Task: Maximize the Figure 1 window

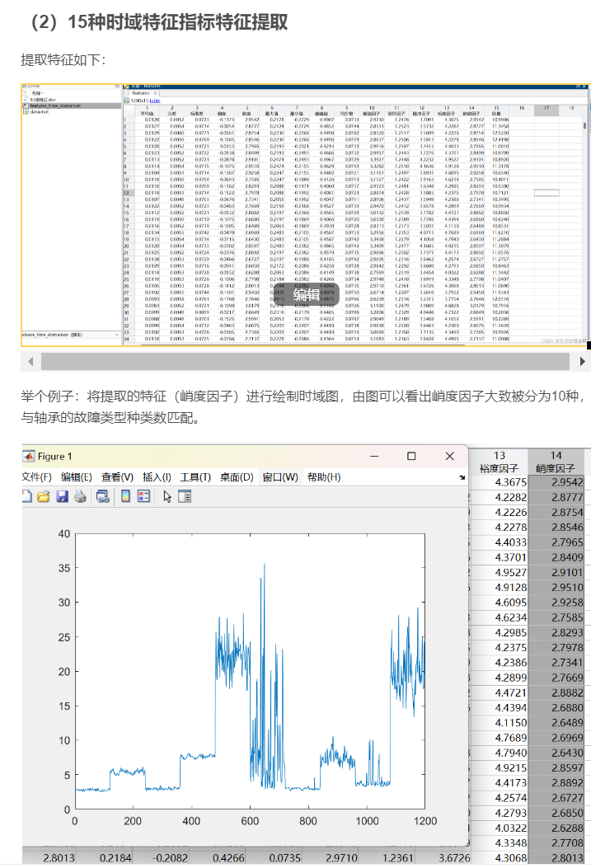Action: click(411, 456)
